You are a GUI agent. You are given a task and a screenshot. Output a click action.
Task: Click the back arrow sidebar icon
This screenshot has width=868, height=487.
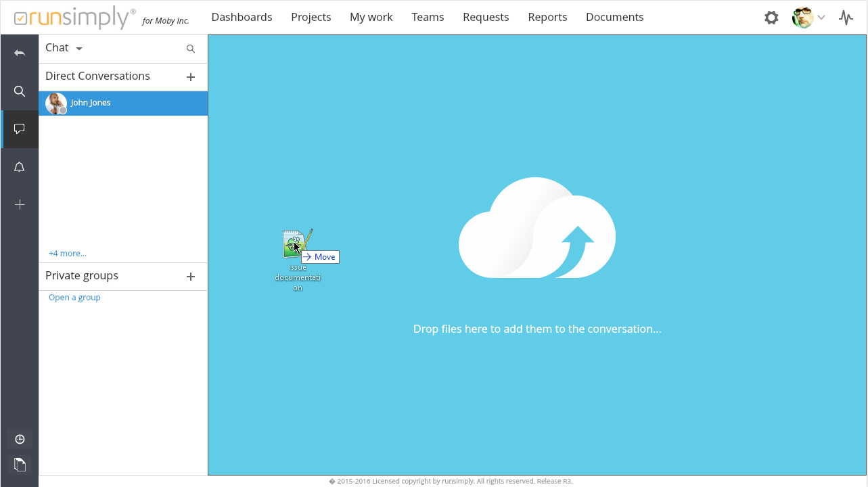point(20,53)
